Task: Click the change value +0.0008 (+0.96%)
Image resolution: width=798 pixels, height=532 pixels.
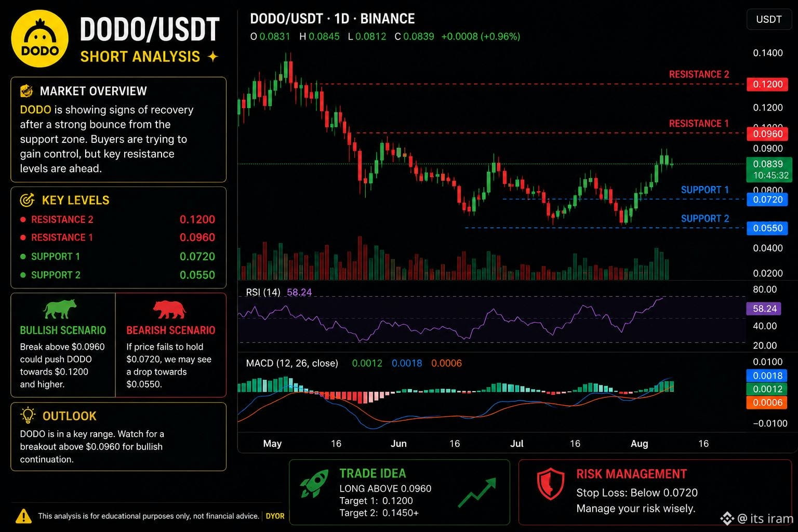Action: click(x=481, y=36)
